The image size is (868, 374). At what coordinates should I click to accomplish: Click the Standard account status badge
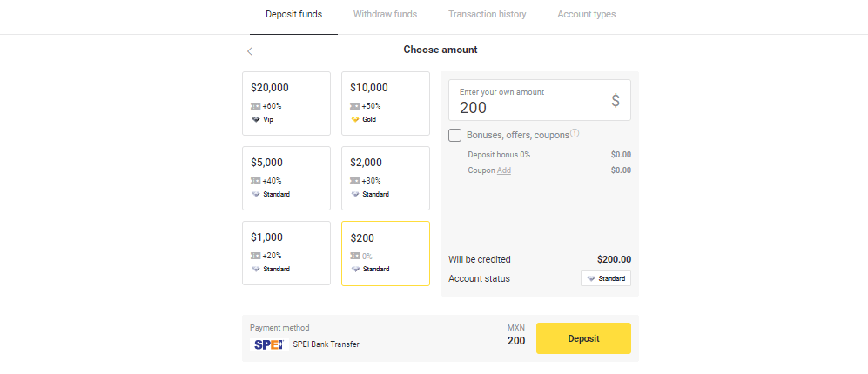point(606,278)
